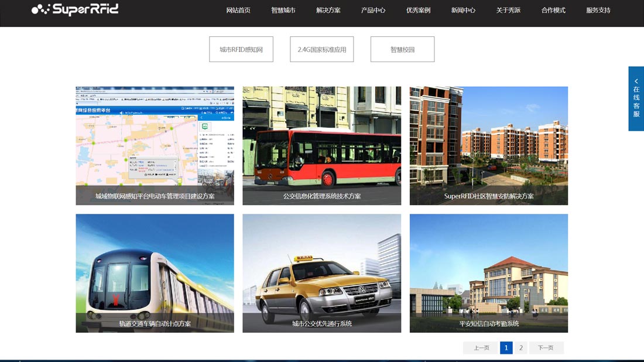This screenshot has width=644, height=362.
Task: Open 优秀案例 navigation item
Action: pos(419,10)
